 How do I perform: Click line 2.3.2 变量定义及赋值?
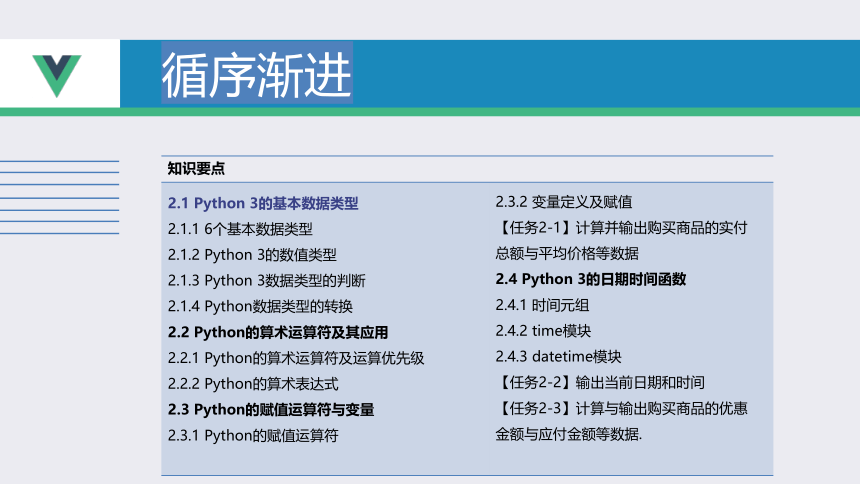564,202
